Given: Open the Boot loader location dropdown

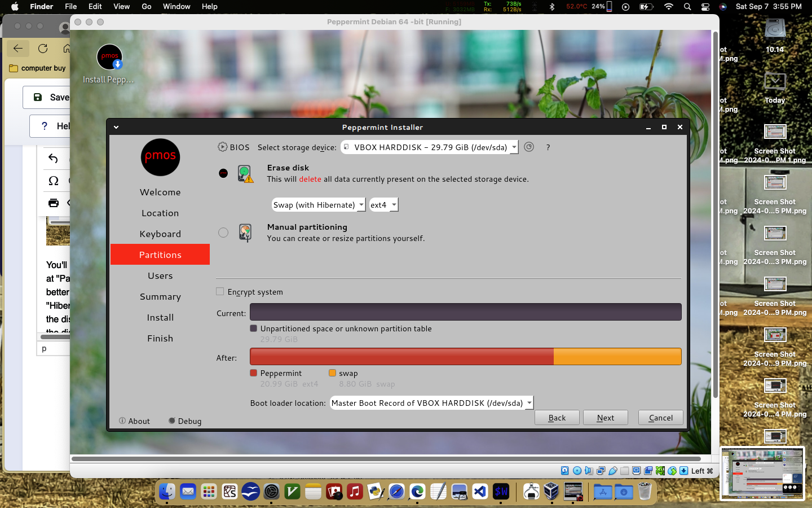Looking at the screenshot, I should pos(431,403).
